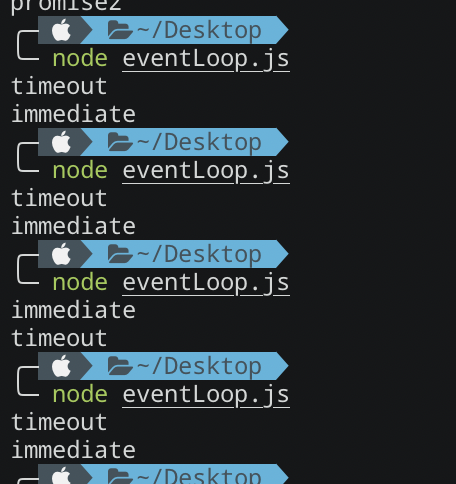This screenshot has width=456, height=484.
Task: Click the green node command in the first prompt
Action: point(80,59)
